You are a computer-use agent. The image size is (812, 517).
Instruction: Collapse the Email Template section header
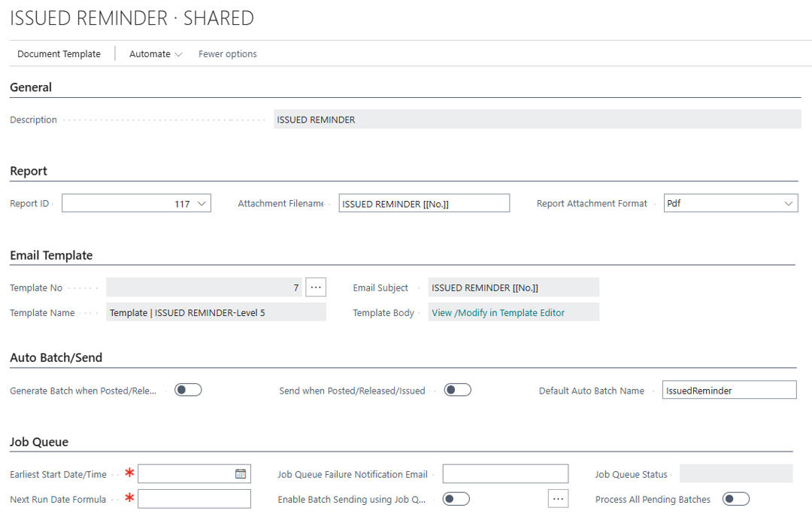[51, 255]
